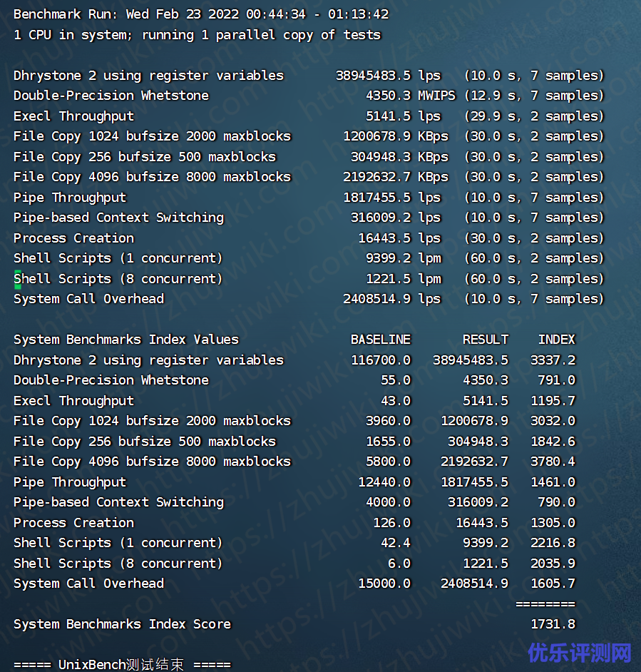Screen dimensions: 641x672
Task: Click the 38945483.5 lps Dhrystone value
Action: [388, 76]
